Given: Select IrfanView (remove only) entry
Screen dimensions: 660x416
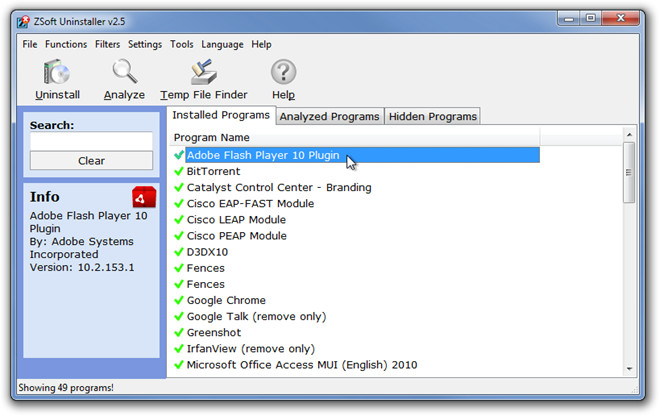Looking at the screenshot, I should tap(251, 349).
